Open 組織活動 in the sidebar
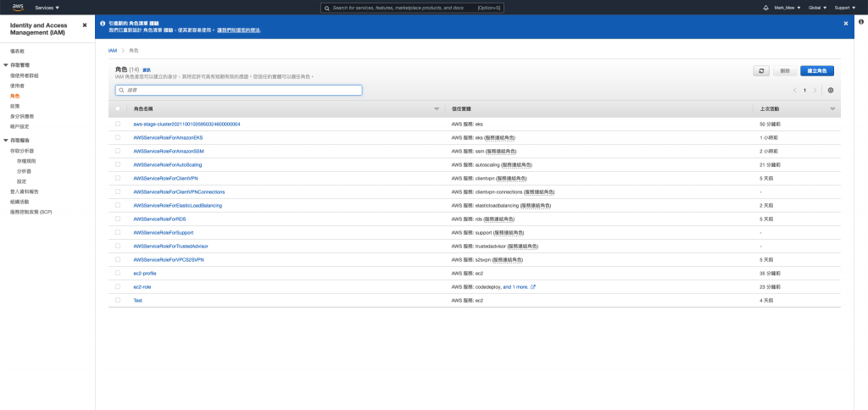 [x=19, y=202]
